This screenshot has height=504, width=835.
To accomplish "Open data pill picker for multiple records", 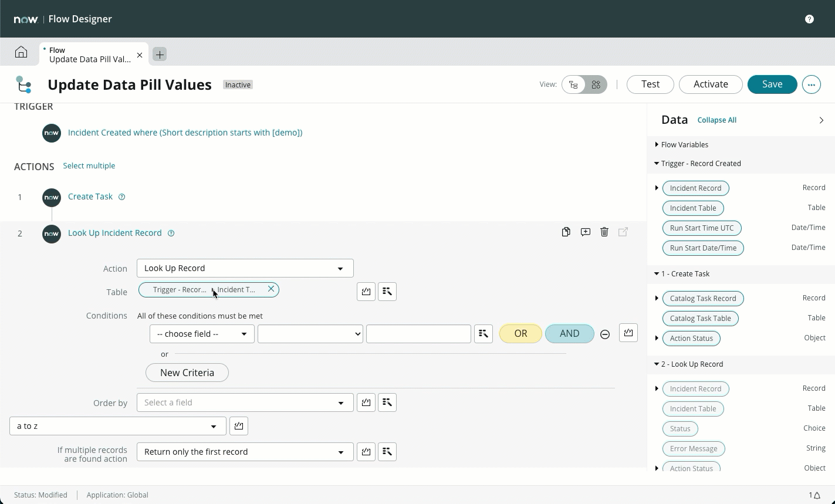I will [387, 452].
